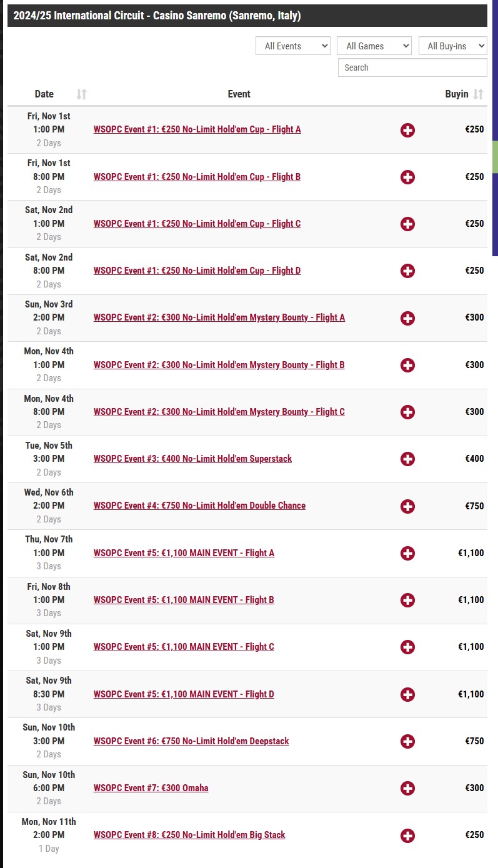Screen dimensions: 498x868
Task: Open Event #5 Main Event Flight D link
Action: [x=184, y=694]
